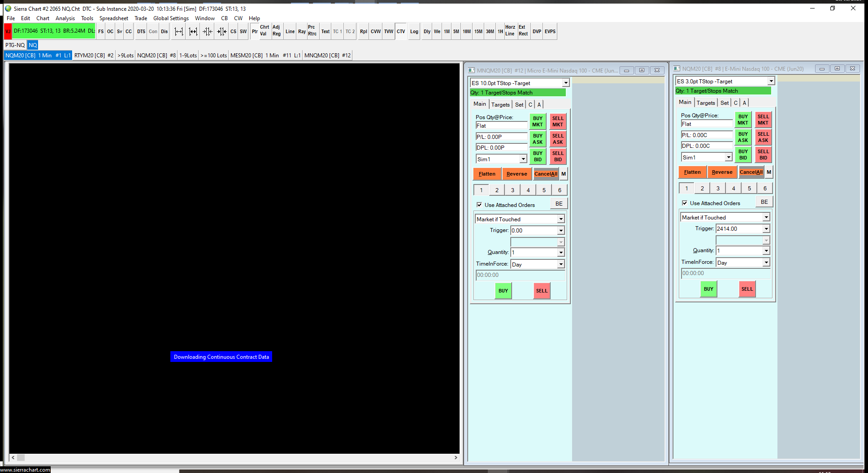Image resolution: width=868 pixels, height=473 pixels.
Task: Click the DTS toolbar button
Action: pos(141,31)
